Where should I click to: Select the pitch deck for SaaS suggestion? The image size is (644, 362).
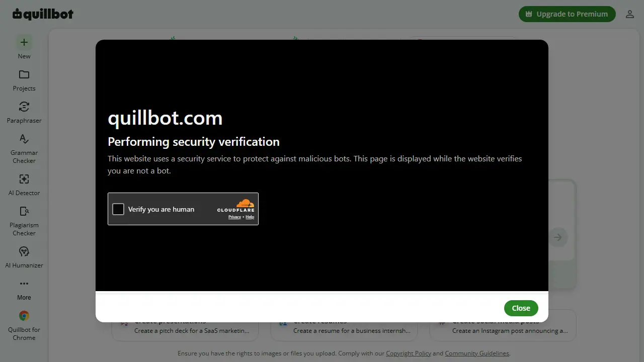pyautogui.click(x=185, y=326)
